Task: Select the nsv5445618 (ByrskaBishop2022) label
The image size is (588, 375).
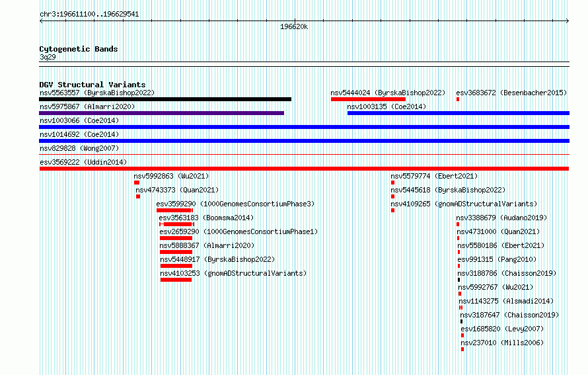Action: click(x=448, y=190)
